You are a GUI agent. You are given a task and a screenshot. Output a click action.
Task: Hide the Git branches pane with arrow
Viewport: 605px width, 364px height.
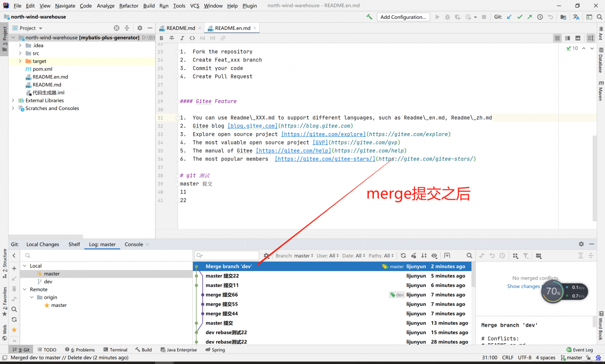(x=14, y=255)
